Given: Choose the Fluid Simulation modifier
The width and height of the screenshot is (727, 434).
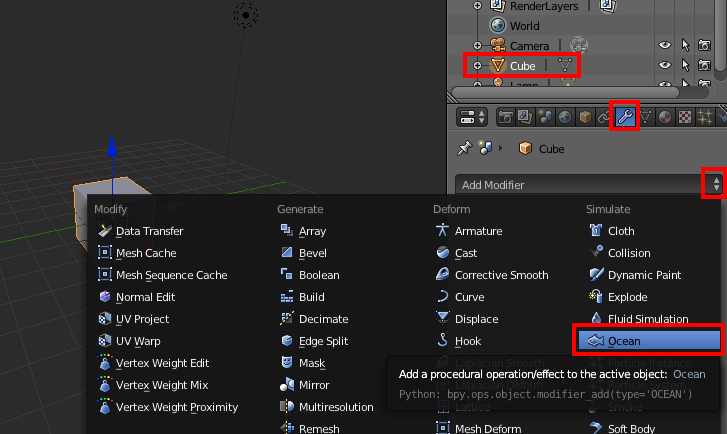Looking at the screenshot, I should coord(648,319).
